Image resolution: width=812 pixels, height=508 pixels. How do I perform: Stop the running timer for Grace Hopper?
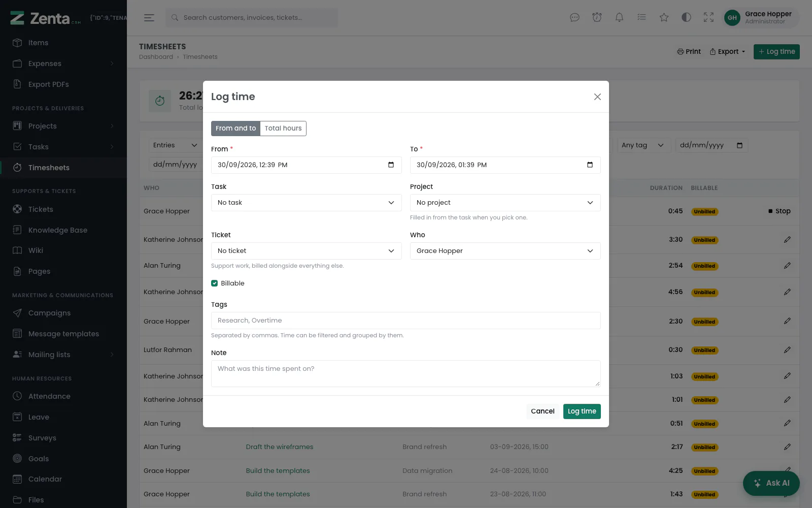[x=780, y=211]
